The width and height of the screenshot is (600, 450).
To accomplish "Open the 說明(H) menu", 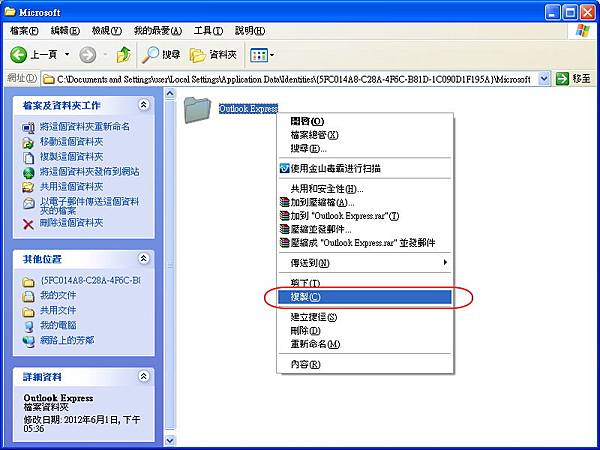I will [250, 31].
